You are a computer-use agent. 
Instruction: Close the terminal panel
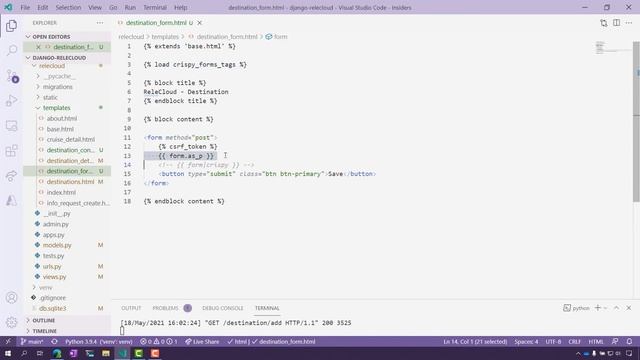(x=629, y=308)
